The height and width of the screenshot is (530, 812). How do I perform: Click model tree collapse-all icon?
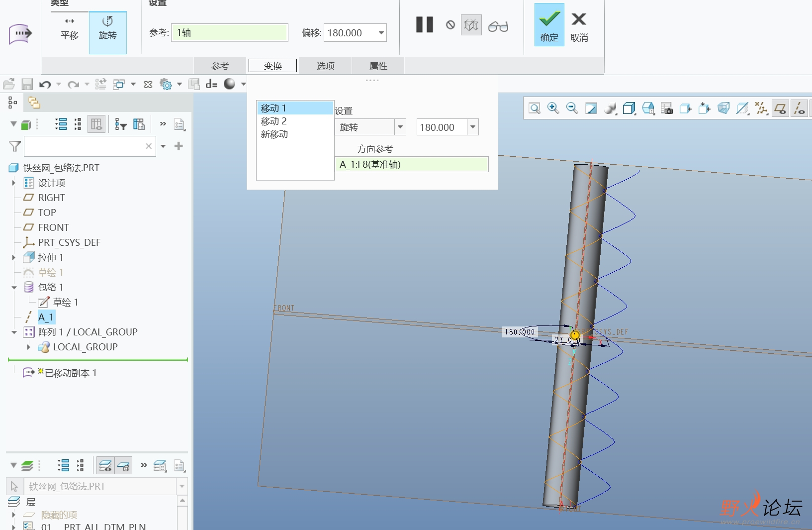click(x=78, y=124)
